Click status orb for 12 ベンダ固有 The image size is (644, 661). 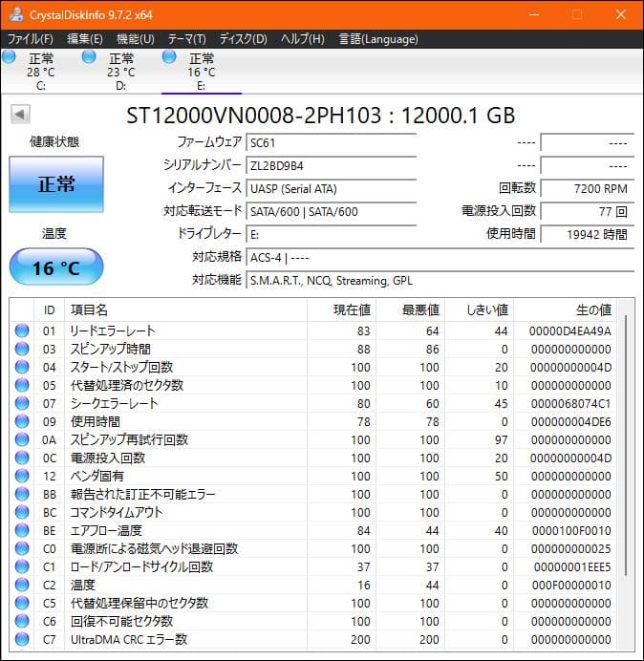[22, 476]
